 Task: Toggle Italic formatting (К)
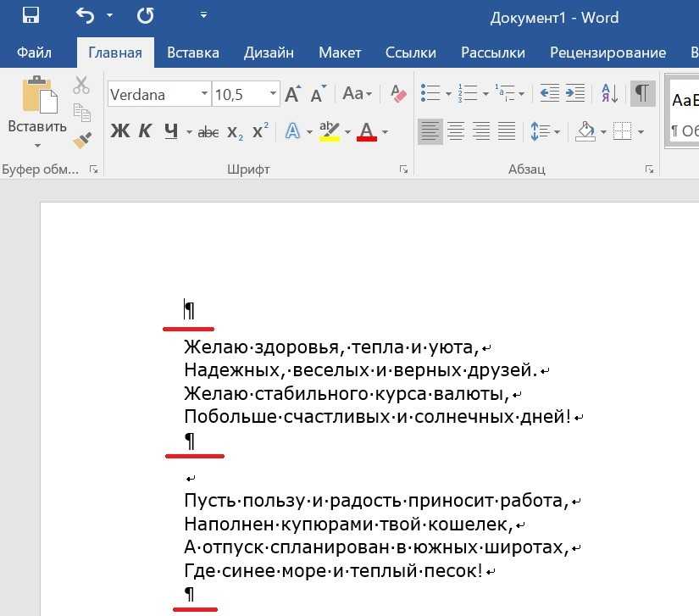[145, 131]
